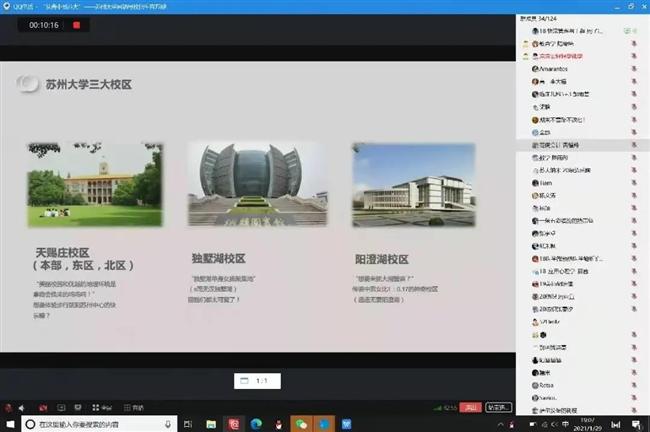
Task: Click the mic icon beside Amarantos
Action: pos(634,69)
